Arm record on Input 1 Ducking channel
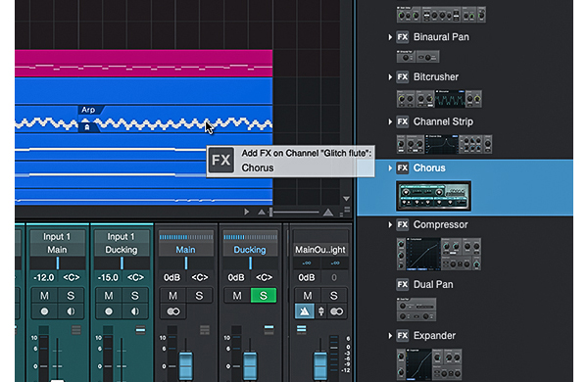This screenshot has height=382, width=588. point(109,311)
